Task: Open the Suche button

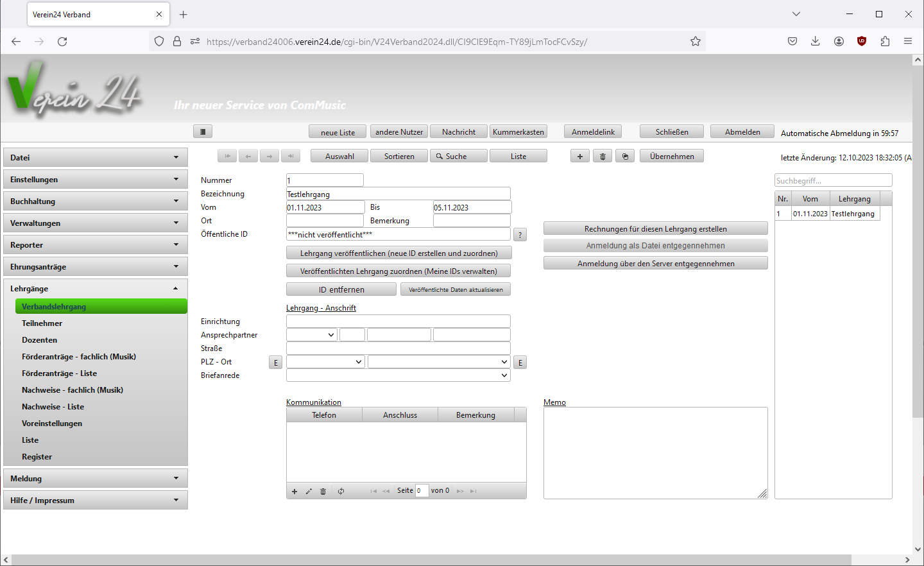Action: coord(459,156)
